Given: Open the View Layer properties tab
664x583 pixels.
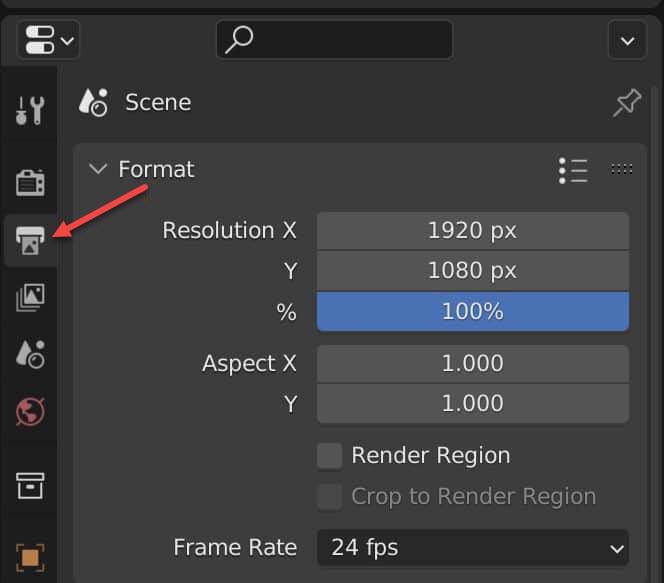Looking at the screenshot, I should tap(30, 298).
